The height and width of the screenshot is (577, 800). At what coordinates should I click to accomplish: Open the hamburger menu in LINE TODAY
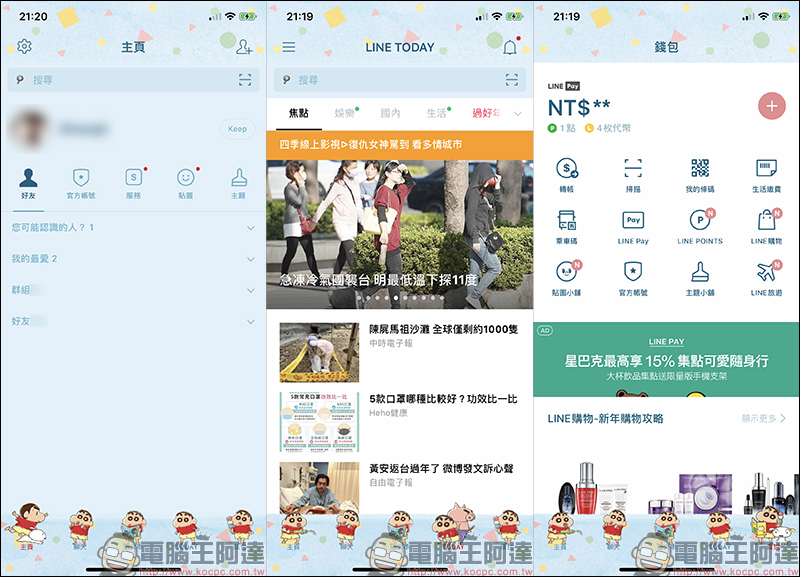tap(289, 47)
